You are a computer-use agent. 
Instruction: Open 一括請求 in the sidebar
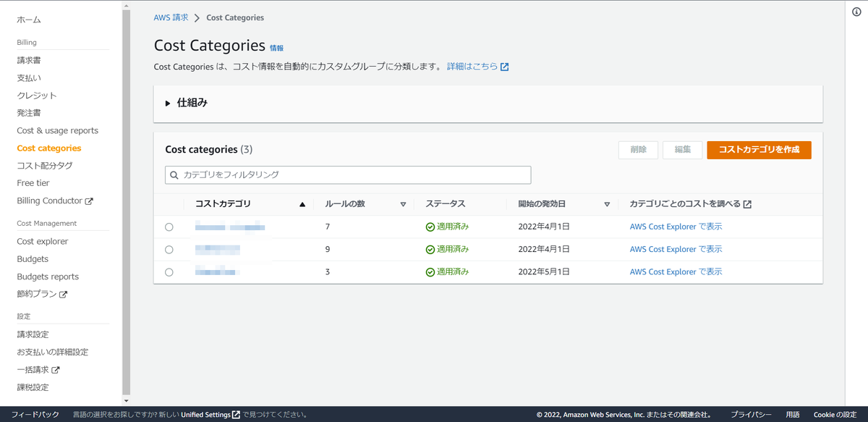pos(33,370)
